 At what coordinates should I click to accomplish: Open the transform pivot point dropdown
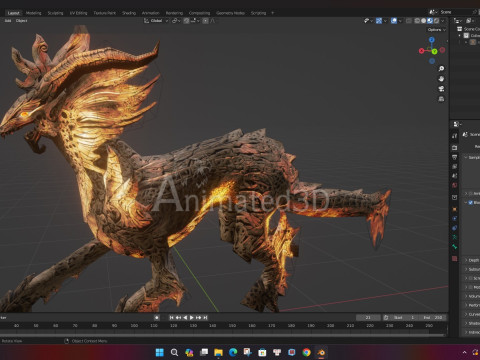(x=176, y=21)
